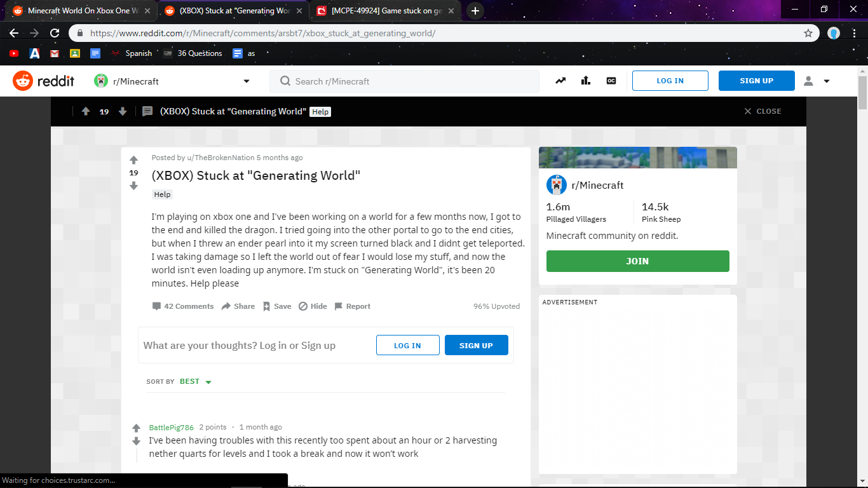
Task: Click the r/Minecraft banner image
Action: 638,158
